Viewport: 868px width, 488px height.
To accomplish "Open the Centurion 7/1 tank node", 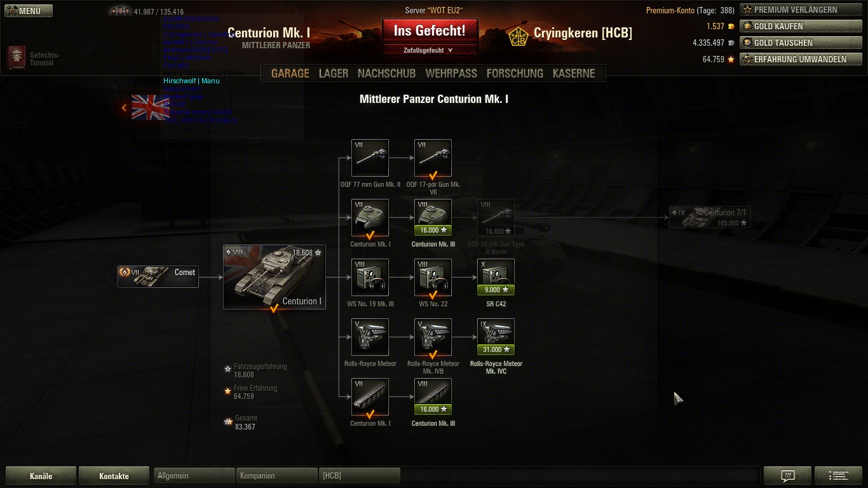I will point(710,217).
